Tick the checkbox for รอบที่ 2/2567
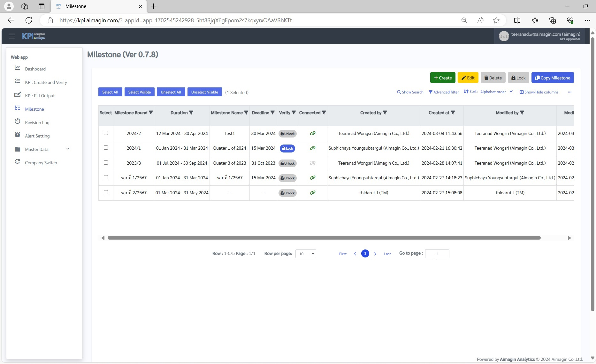 coord(106,192)
